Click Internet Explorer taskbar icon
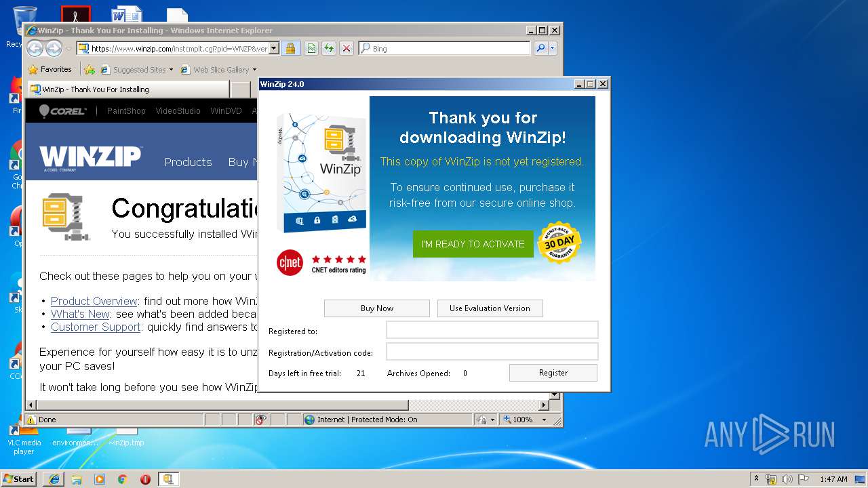Screen dimensions: 868x488 click(x=54, y=479)
